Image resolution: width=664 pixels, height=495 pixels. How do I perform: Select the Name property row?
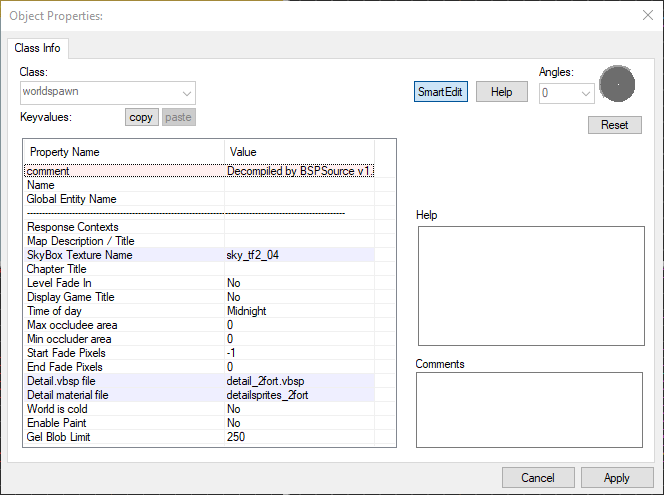tap(199, 185)
